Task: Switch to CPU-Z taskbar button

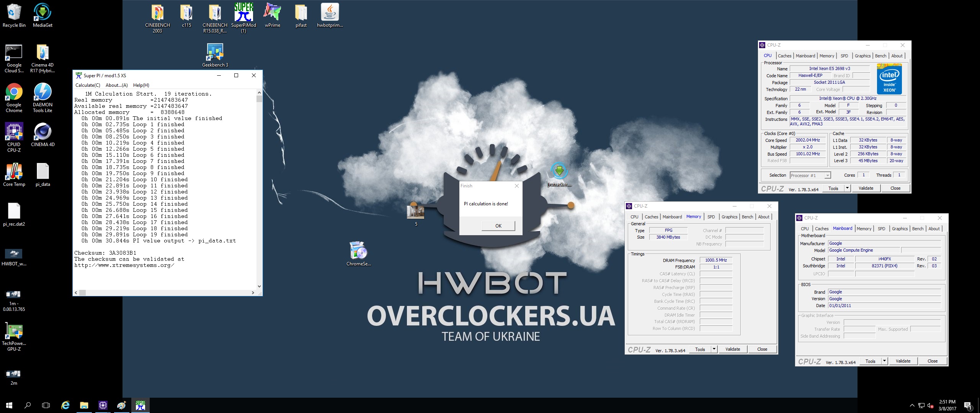Action: coord(103,405)
